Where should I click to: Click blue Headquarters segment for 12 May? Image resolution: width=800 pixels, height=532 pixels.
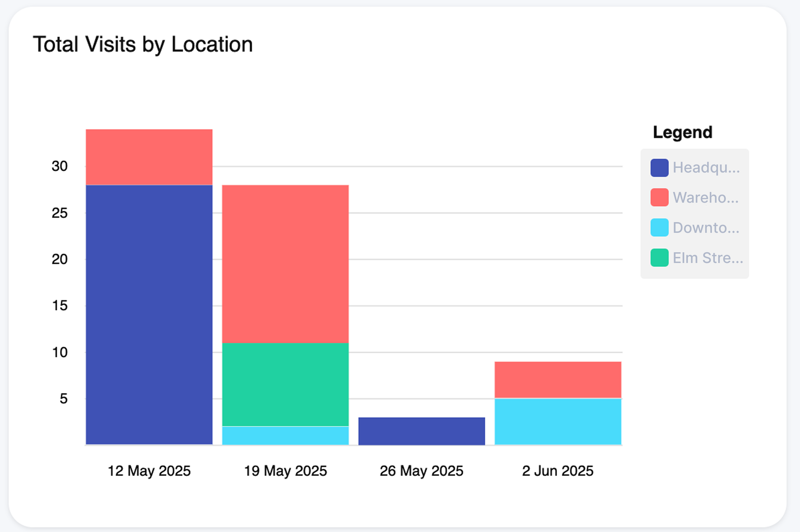coord(149,314)
